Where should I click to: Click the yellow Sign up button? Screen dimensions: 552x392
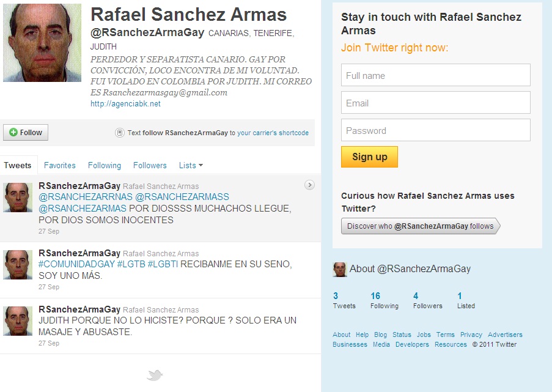click(x=369, y=157)
